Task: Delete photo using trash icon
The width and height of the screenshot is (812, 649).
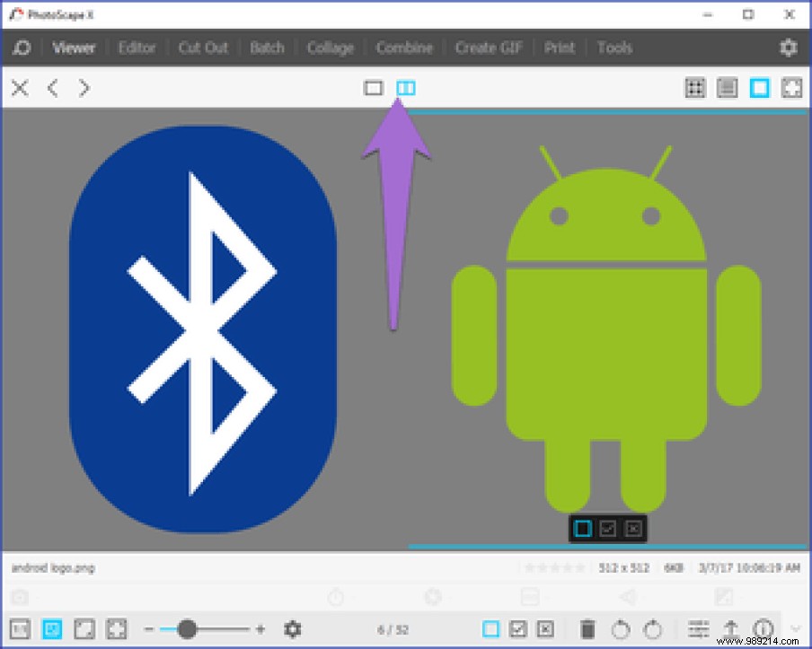Action: 587,629
